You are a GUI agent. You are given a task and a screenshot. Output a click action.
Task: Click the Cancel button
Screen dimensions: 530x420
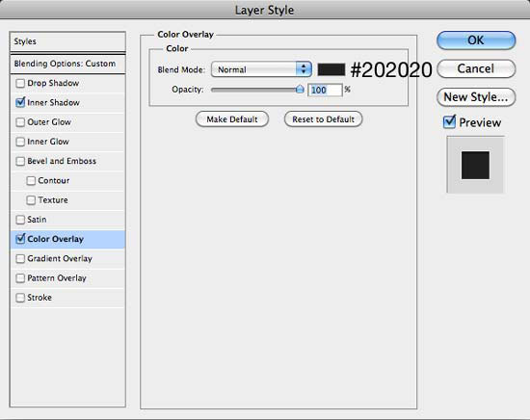[x=476, y=68]
